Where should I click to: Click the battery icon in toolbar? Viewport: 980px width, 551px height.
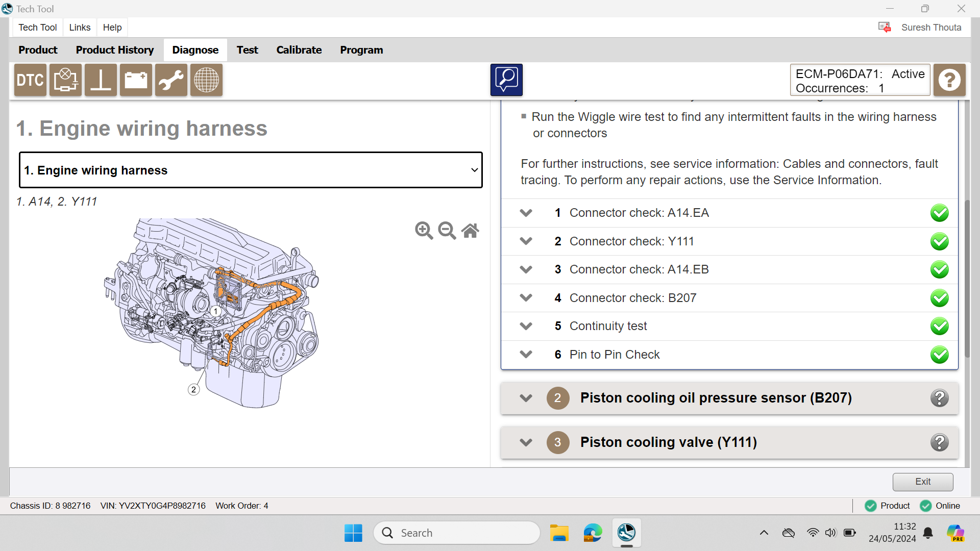click(136, 80)
